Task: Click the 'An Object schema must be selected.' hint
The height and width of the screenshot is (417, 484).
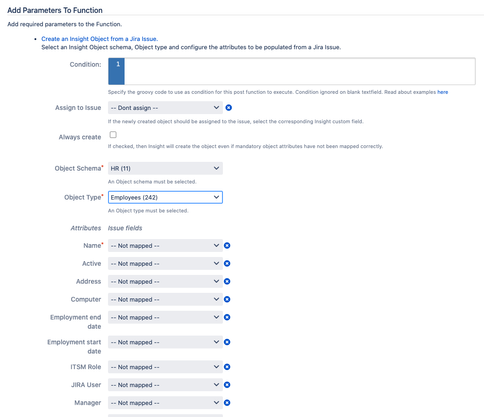Action: [152, 182]
